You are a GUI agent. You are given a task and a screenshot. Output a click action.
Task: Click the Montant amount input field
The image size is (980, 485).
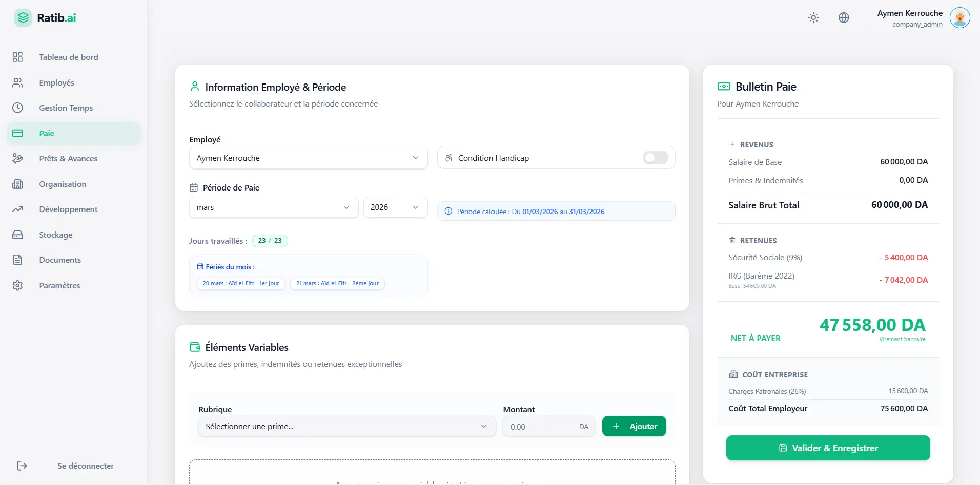(541, 427)
